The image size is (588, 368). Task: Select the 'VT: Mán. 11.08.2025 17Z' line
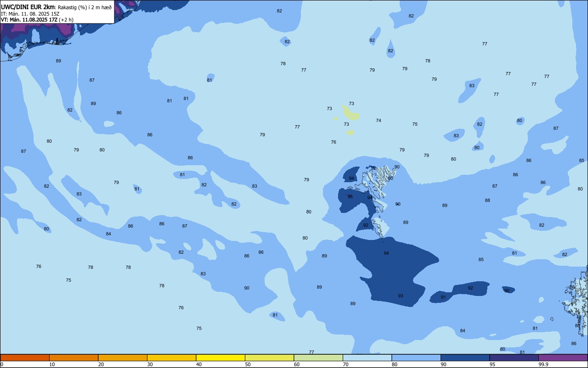(29, 20)
